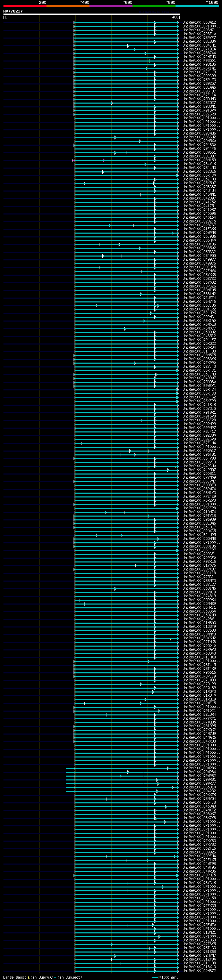This screenshot has height=980, width=222.
Task: Select entry UniRef100_Q39257
Action: point(199,83)
